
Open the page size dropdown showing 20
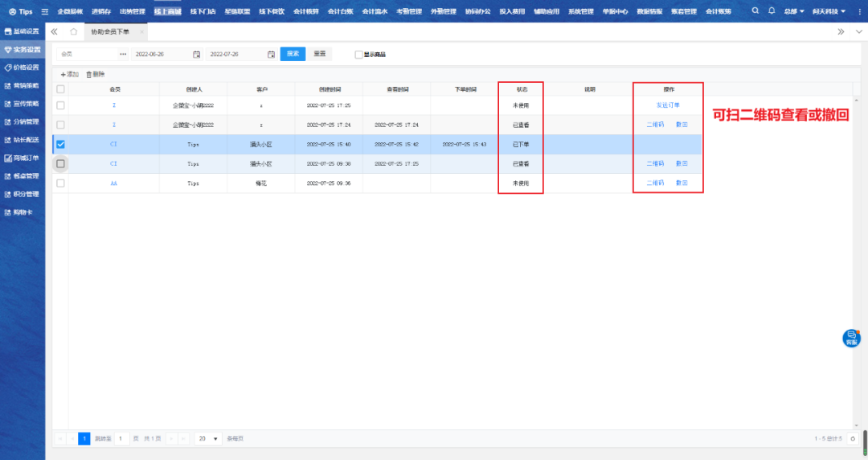pyautogui.click(x=208, y=438)
